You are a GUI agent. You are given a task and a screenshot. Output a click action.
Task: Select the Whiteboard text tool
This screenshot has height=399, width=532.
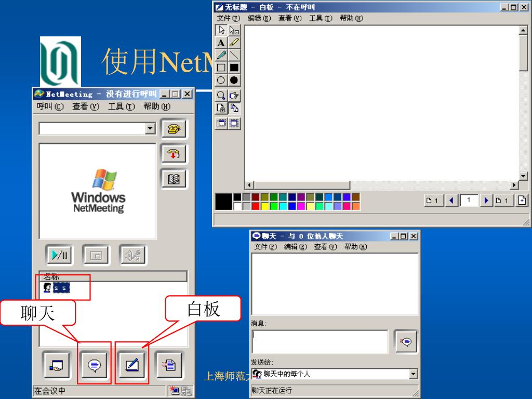[x=221, y=43]
